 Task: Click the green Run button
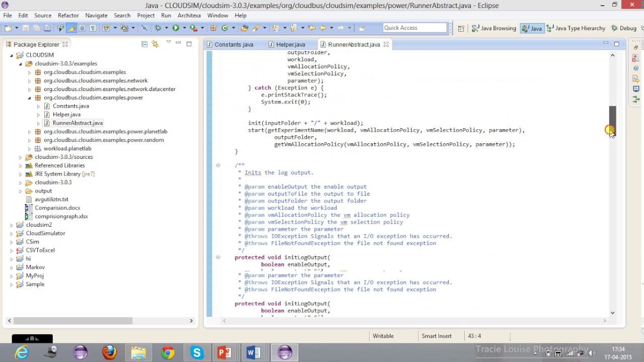click(176, 28)
